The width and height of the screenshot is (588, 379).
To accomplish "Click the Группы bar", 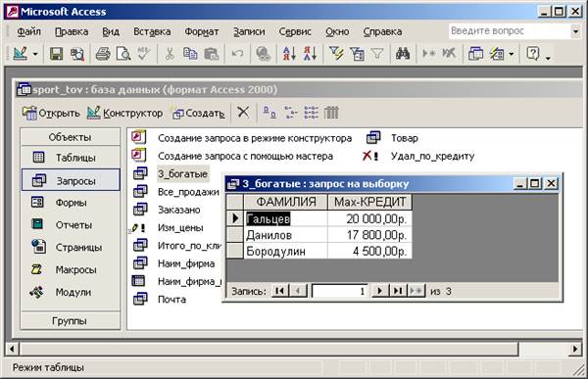I will (x=71, y=321).
